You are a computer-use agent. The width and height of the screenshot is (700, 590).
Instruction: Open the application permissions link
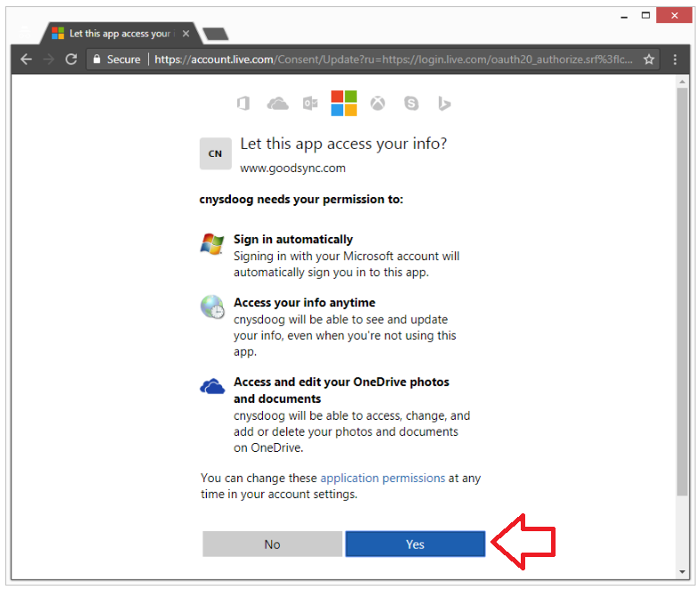(383, 478)
